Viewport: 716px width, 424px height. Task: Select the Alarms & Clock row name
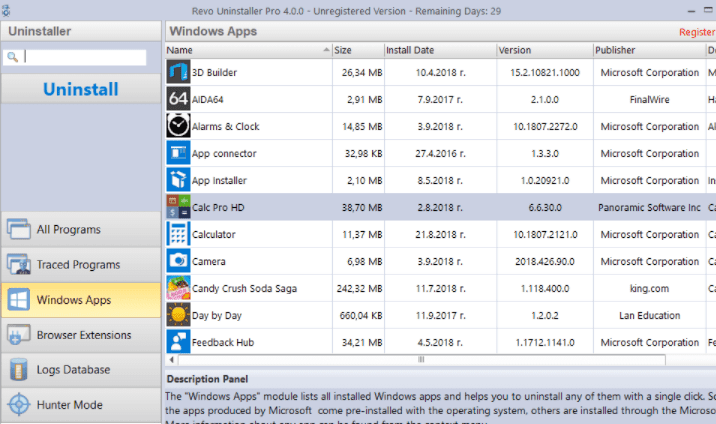[226, 126]
